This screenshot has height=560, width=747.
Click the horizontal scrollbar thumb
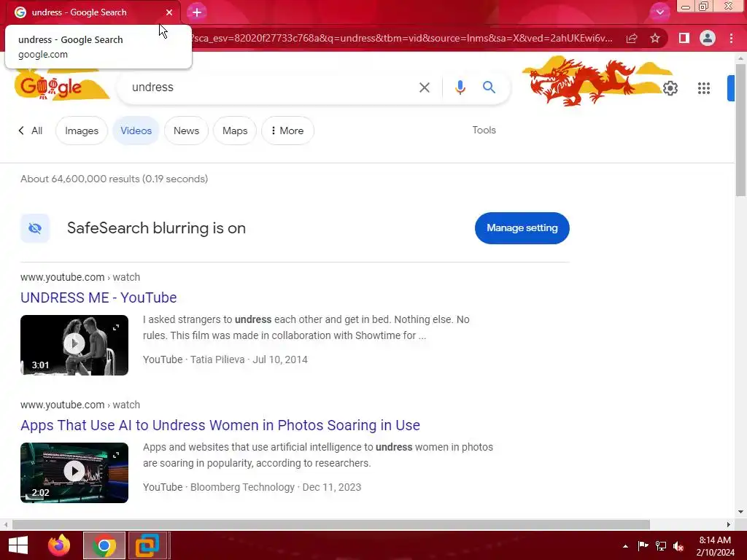(x=330, y=524)
